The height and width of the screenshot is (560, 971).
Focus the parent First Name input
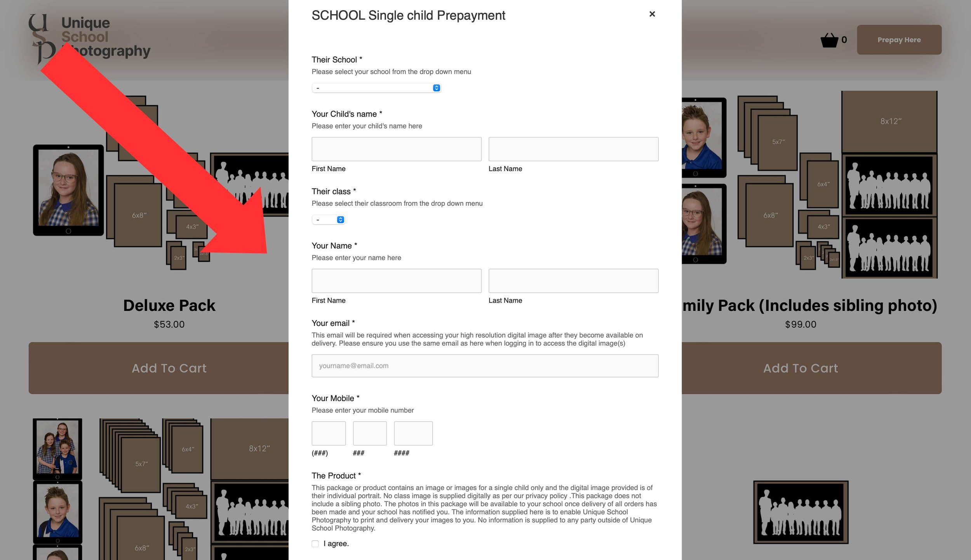396,281
